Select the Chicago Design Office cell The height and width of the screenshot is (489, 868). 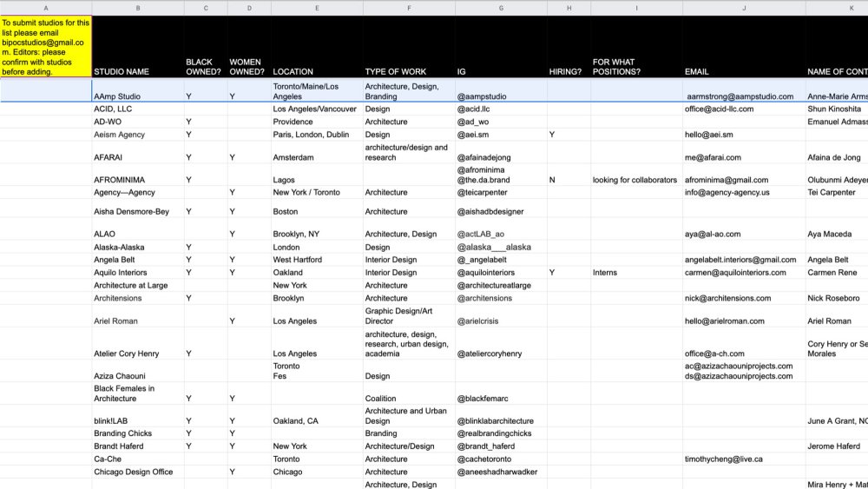[x=138, y=472]
